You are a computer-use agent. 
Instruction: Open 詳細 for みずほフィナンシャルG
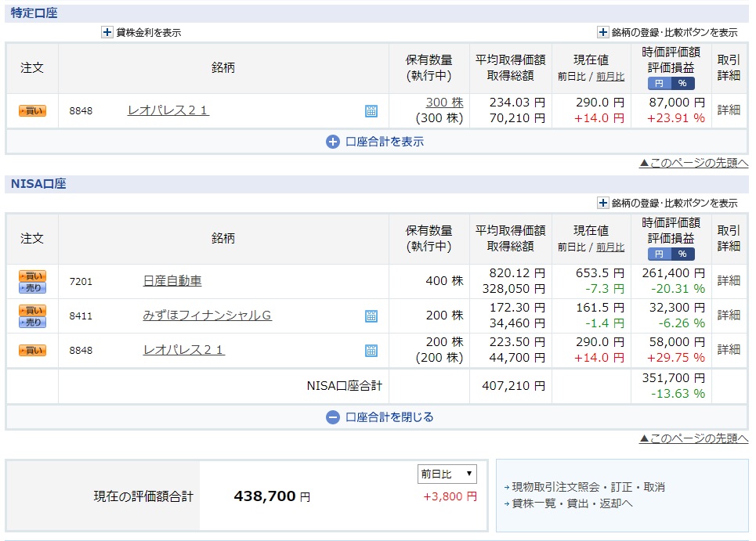click(x=729, y=315)
